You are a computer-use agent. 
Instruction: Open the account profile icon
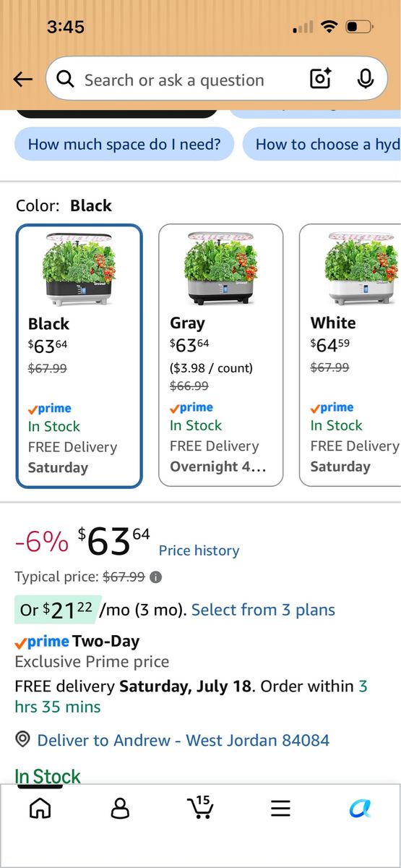pos(120,808)
